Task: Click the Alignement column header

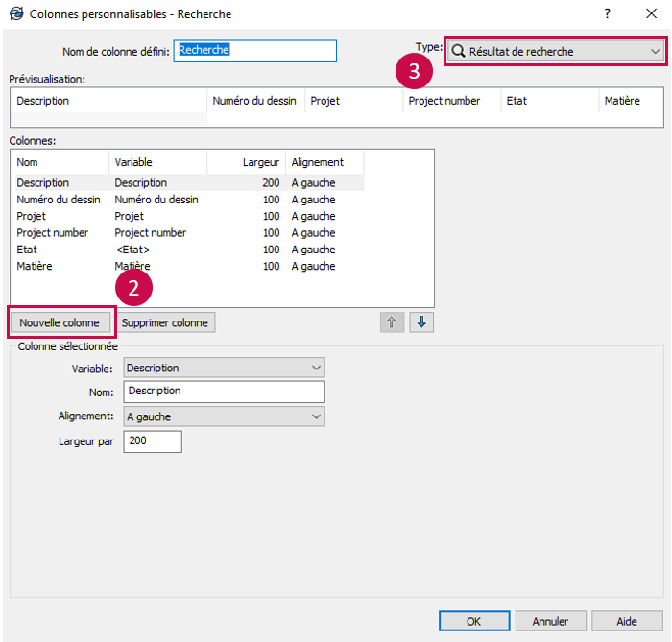Action: (x=324, y=162)
